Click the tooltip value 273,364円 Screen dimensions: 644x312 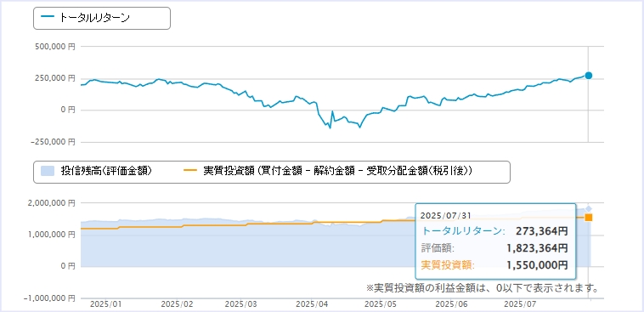(x=542, y=231)
